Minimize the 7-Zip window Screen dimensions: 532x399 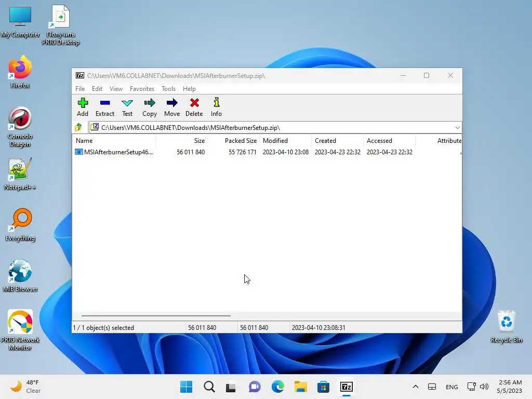403,75
